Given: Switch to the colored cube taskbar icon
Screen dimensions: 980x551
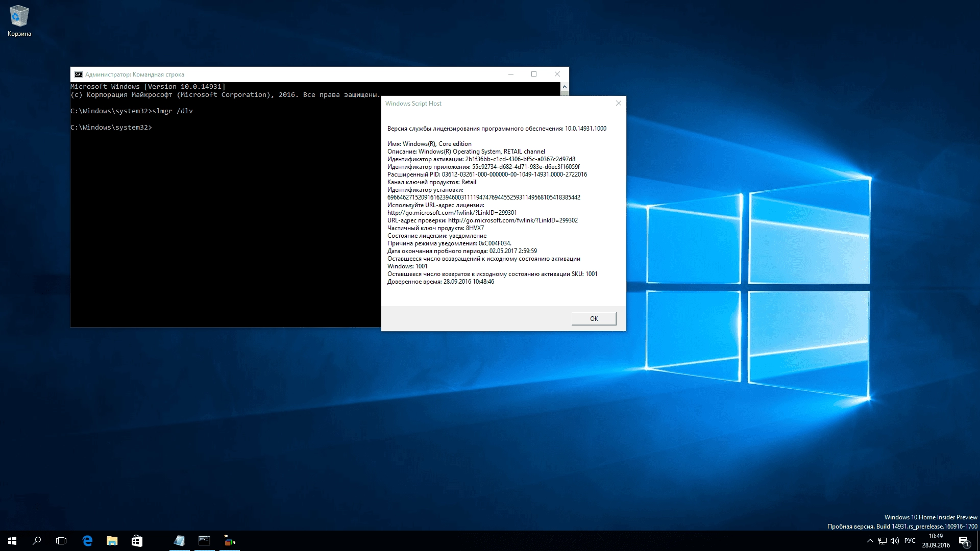Looking at the screenshot, I should click(x=229, y=541).
